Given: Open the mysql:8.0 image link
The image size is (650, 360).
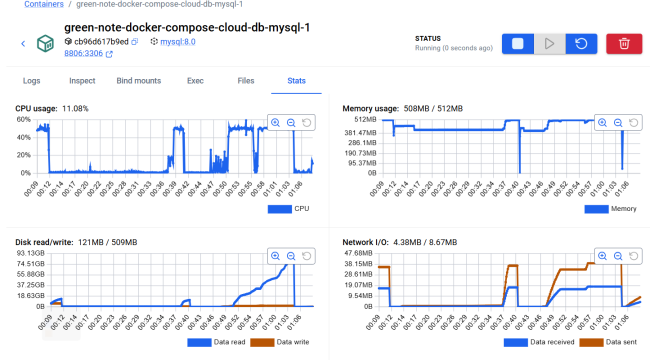Looking at the screenshot, I should coord(178,41).
